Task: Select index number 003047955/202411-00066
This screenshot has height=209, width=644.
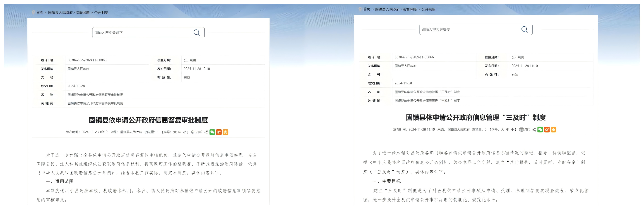Action: tap(414, 57)
